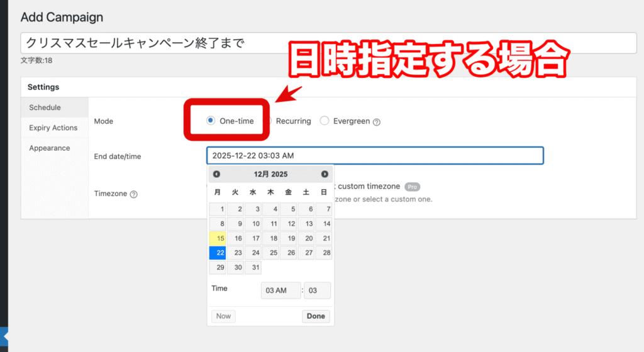Pick December 10 in the calendar
The width and height of the screenshot is (644, 352).
pyautogui.click(x=253, y=224)
